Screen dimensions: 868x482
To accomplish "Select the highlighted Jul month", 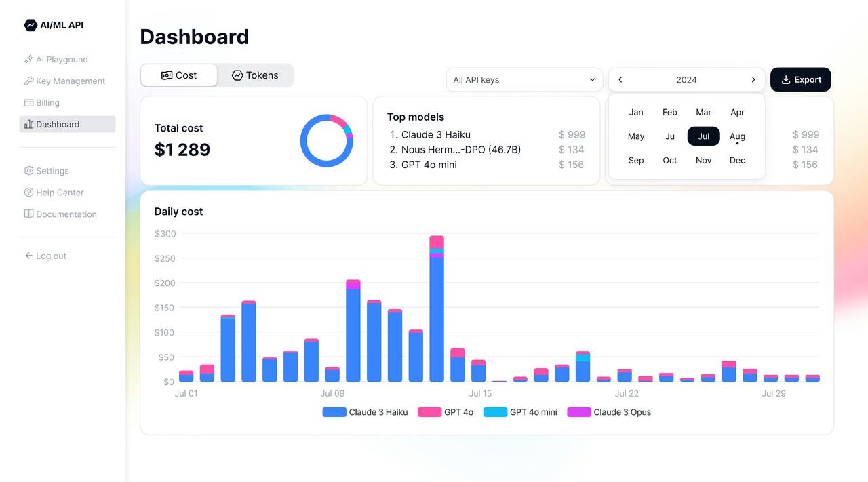I will (x=704, y=136).
